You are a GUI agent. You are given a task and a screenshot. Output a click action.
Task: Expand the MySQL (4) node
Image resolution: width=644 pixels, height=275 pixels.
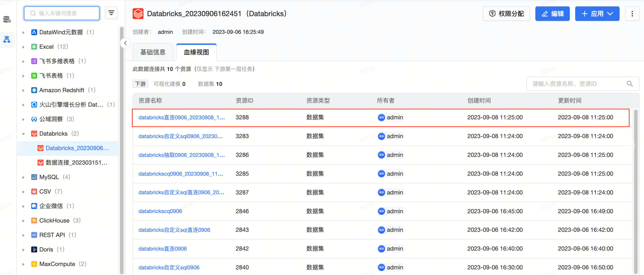tap(23, 178)
